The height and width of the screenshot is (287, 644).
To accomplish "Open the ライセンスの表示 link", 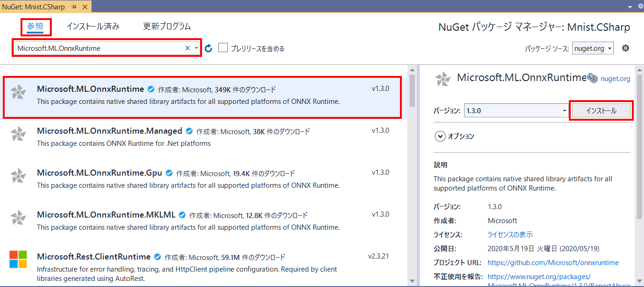I will click(510, 235).
